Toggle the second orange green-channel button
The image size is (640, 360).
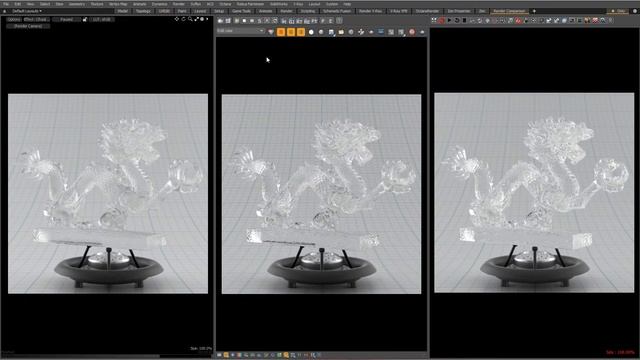[x=291, y=32]
